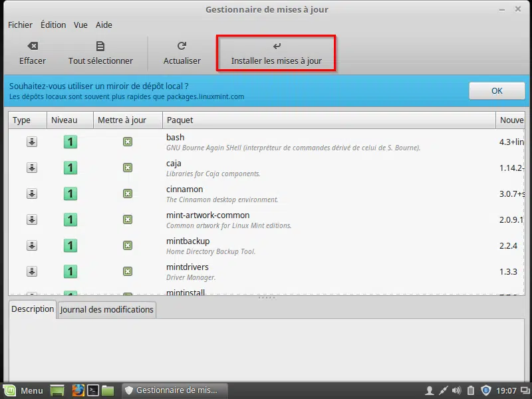The height and width of the screenshot is (399, 532).
Task: Select the mintbackup package name
Action: (x=188, y=241)
